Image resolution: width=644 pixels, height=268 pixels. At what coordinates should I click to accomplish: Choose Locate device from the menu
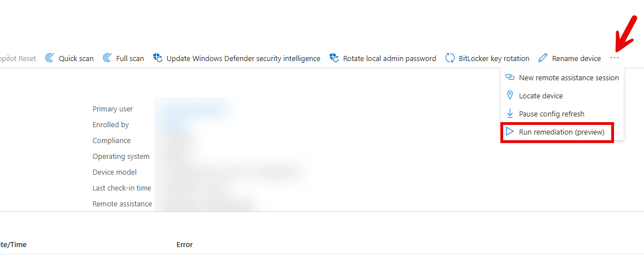coord(541,96)
